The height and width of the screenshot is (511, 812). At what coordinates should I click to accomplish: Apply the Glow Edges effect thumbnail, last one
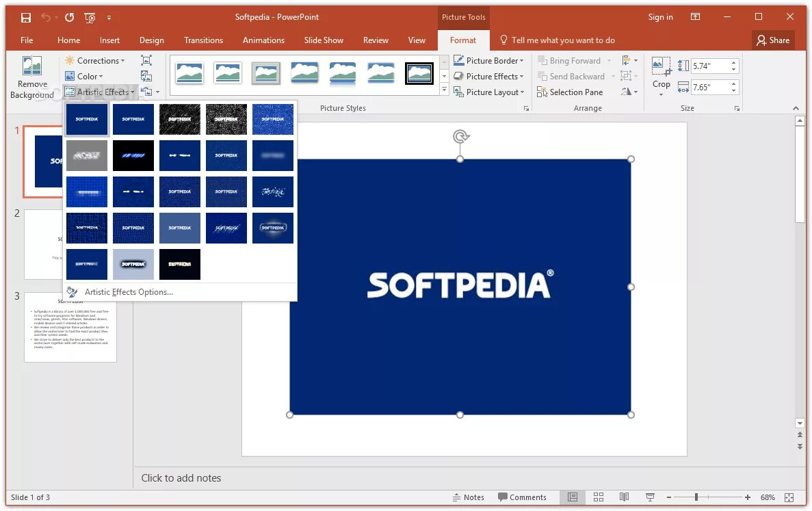180,264
